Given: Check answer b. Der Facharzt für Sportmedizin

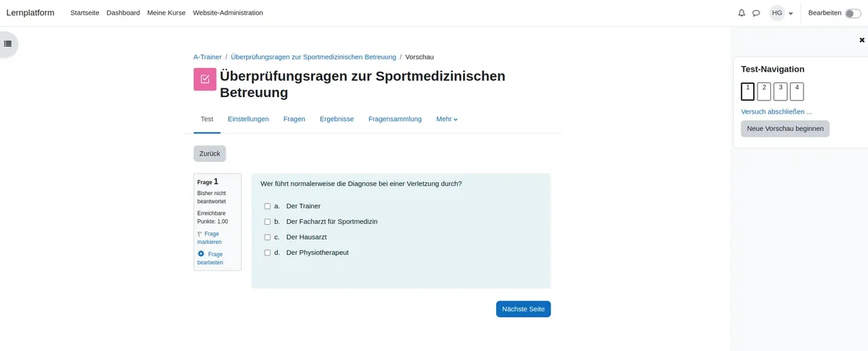Looking at the screenshot, I should click(x=268, y=221).
